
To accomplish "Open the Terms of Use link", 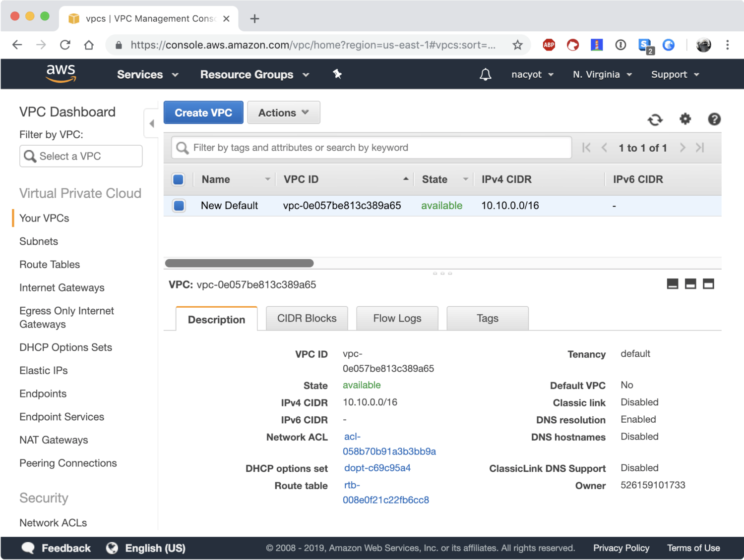I will (x=693, y=548).
